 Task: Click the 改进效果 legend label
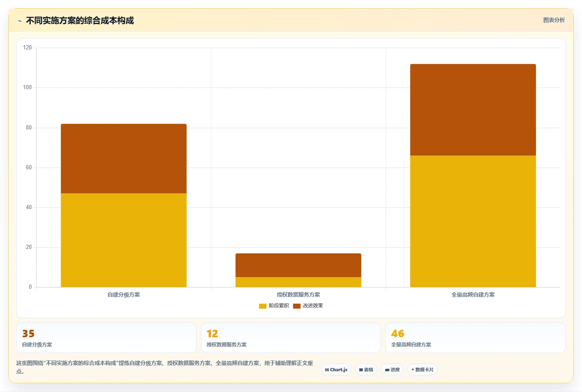tap(313, 306)
